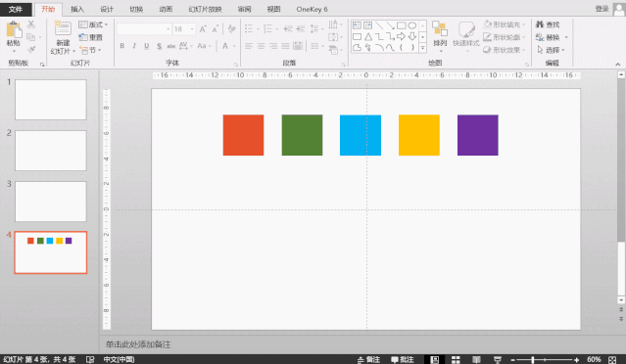This screenshot has width=626, height=364.
Task: Click the format painter brush icon
Action: (x=31, y=50)
